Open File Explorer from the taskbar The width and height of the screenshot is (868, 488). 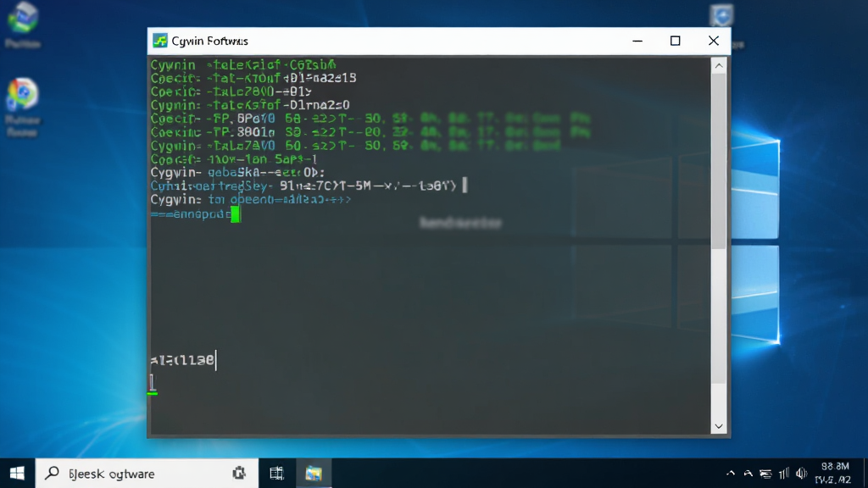(x=314, y=473)
